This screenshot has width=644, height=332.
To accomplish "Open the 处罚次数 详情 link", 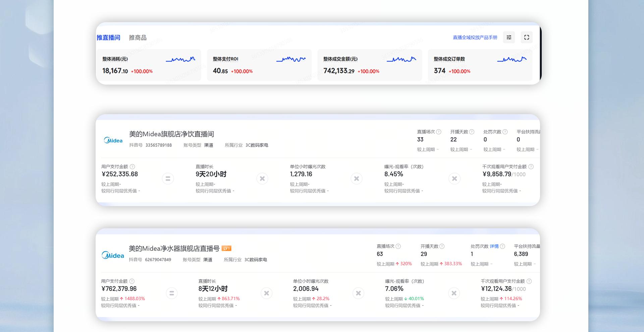I will click(x=494, y=246).
